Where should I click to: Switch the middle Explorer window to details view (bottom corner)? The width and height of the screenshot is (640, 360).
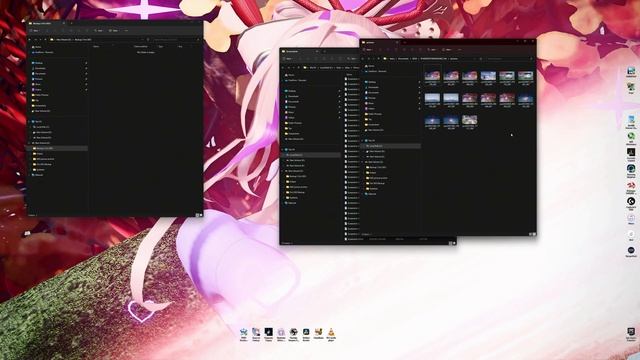450,243
